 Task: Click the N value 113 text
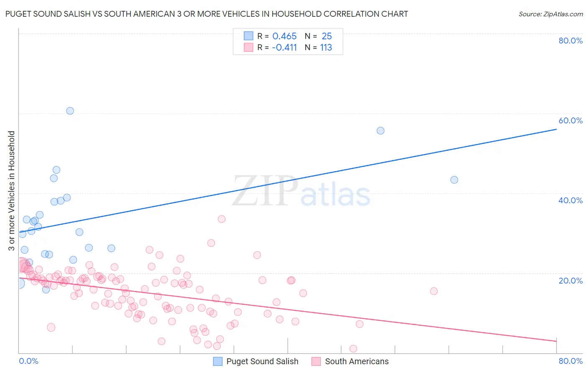(326, 47)
